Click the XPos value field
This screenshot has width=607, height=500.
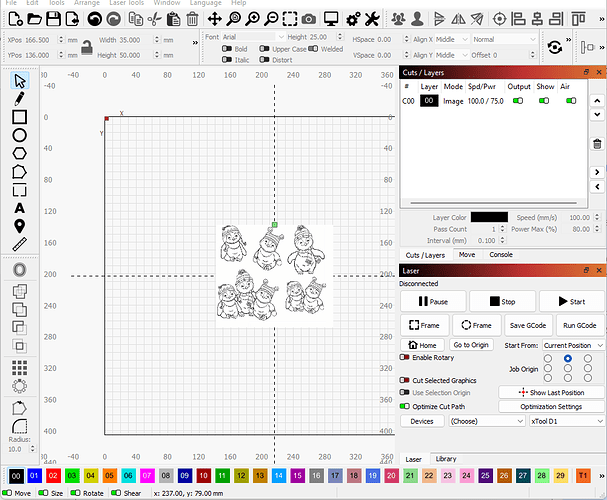[41, 40]
